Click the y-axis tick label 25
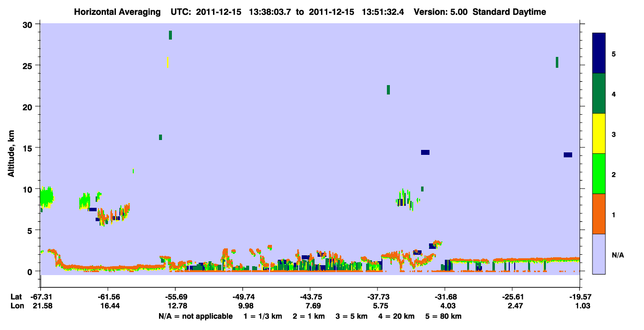644x330 pixels. point(28,65)
